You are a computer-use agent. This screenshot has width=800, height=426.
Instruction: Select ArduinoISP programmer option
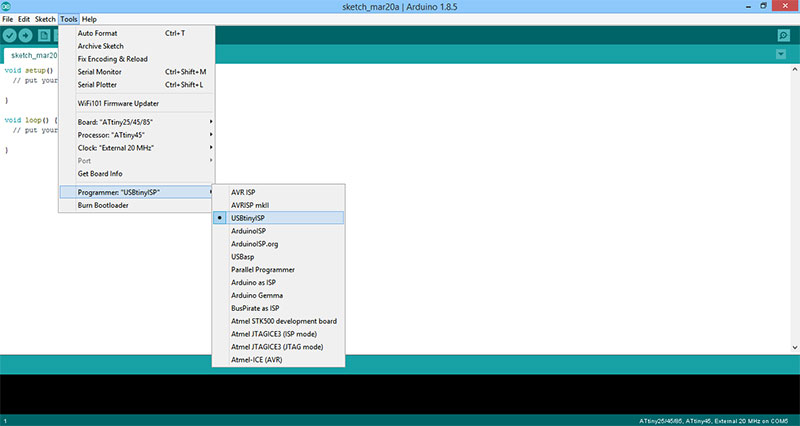(279, 231)
